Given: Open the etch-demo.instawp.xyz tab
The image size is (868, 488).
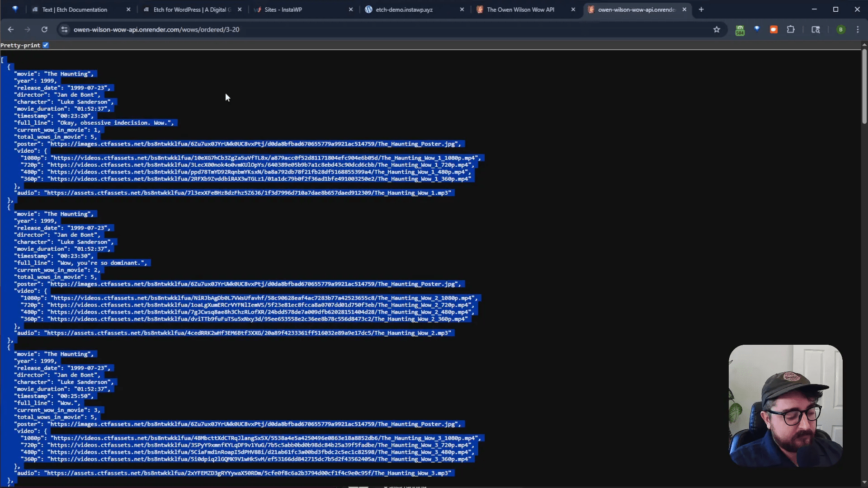Looking at the screenshot, I should coord(404,9).
